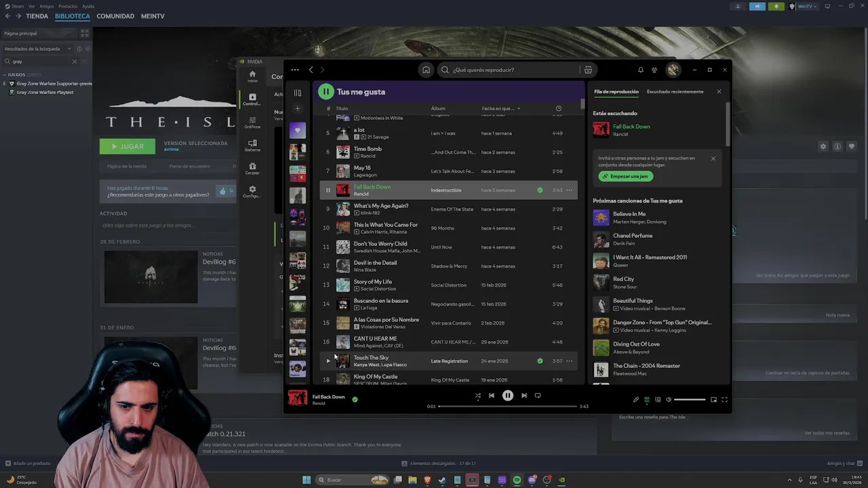Viewport: 868px width, 488px height.
Task: Expand your library icon in Spotify sidebar
Action: click(297, 93)
